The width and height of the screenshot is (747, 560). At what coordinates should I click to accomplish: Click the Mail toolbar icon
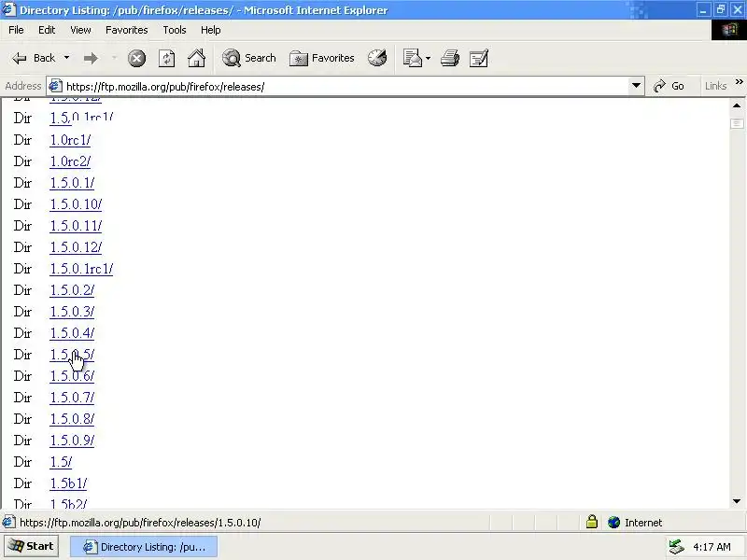pyautogui.click(x=412, y=58)
